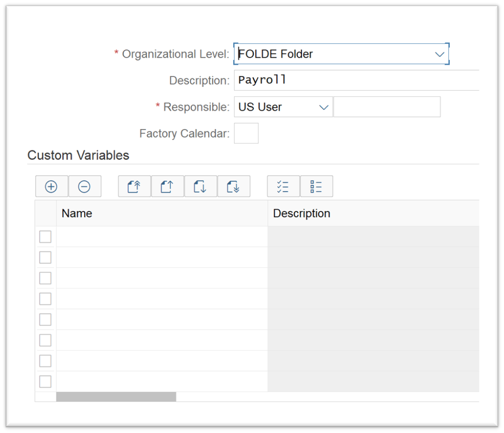Expand the Responsible type dropdown
The image size is (504, 433).
(x=323, y=108)
